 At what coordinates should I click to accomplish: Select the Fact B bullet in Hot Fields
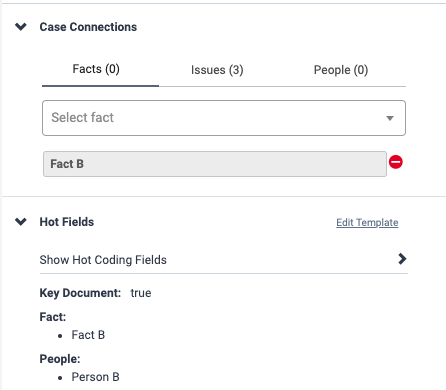tap(88, 335)
